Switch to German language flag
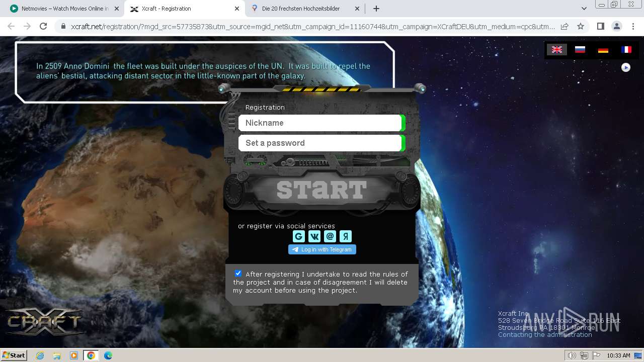This screenshot has width=644, height=362. tap(603, 49)
